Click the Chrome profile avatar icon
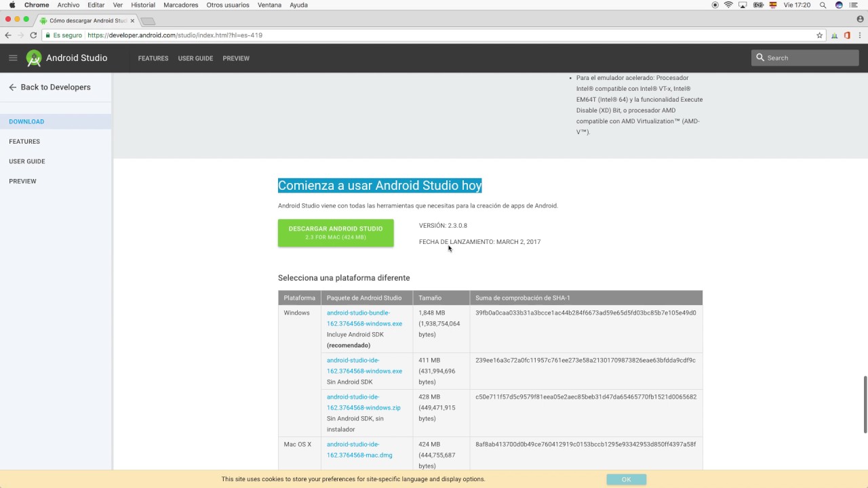The height and width of the screenshot is (488, 868). [x=861, y=19]
